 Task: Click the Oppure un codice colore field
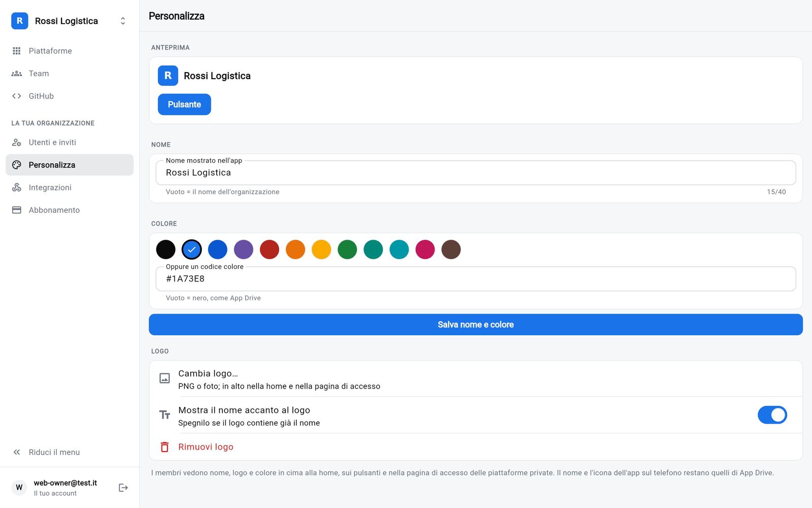point(476,279)
